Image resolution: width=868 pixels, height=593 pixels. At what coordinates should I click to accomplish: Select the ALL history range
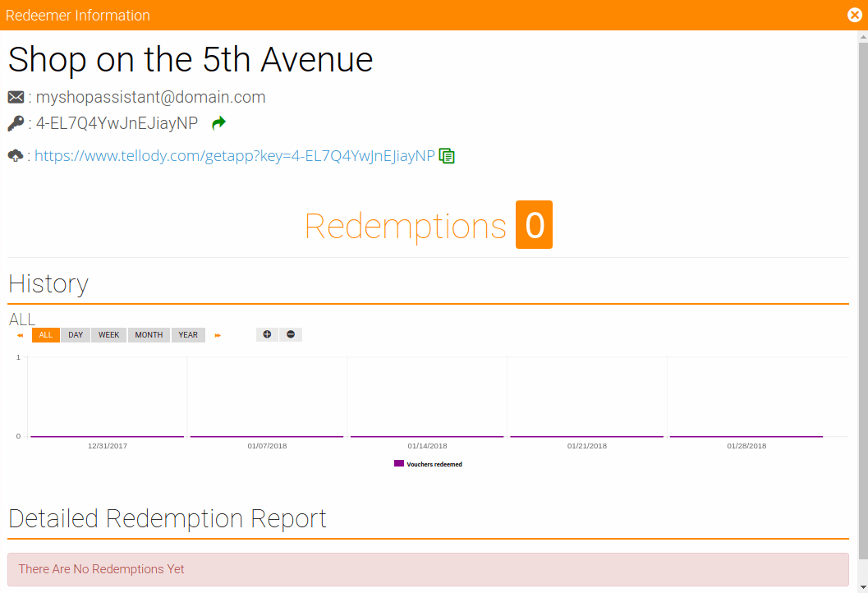coord(46,335)
